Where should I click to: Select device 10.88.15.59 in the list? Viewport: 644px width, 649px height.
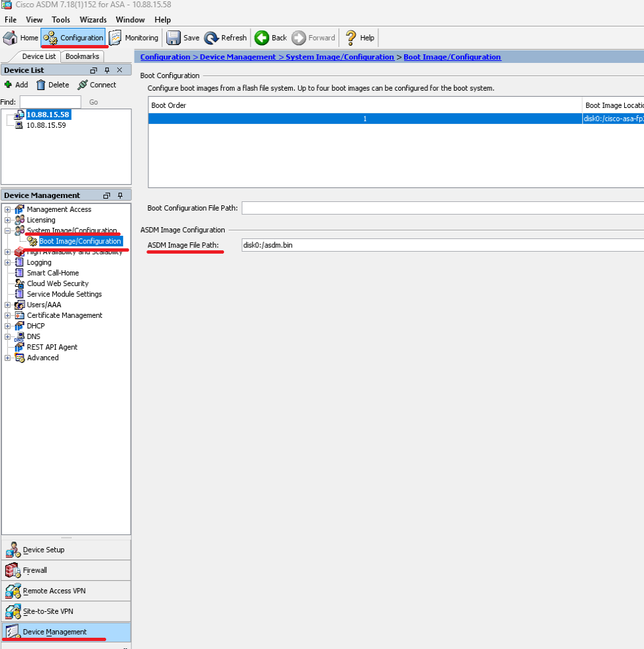[x=46, y=125]
